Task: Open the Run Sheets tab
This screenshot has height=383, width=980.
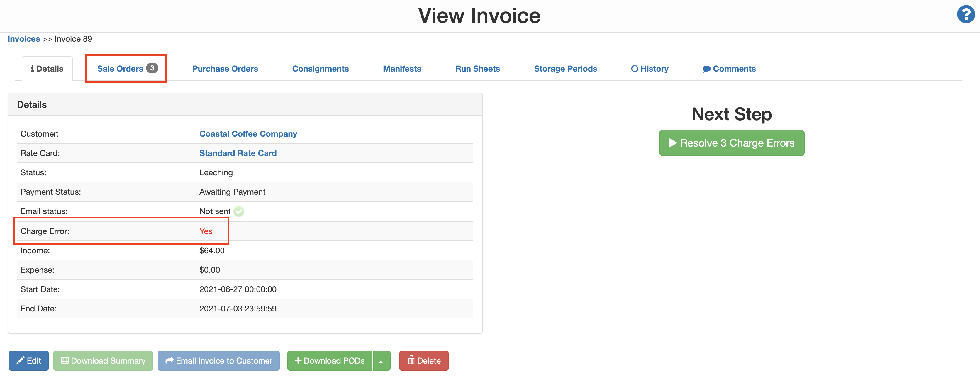Action: (x=477, y=68)
